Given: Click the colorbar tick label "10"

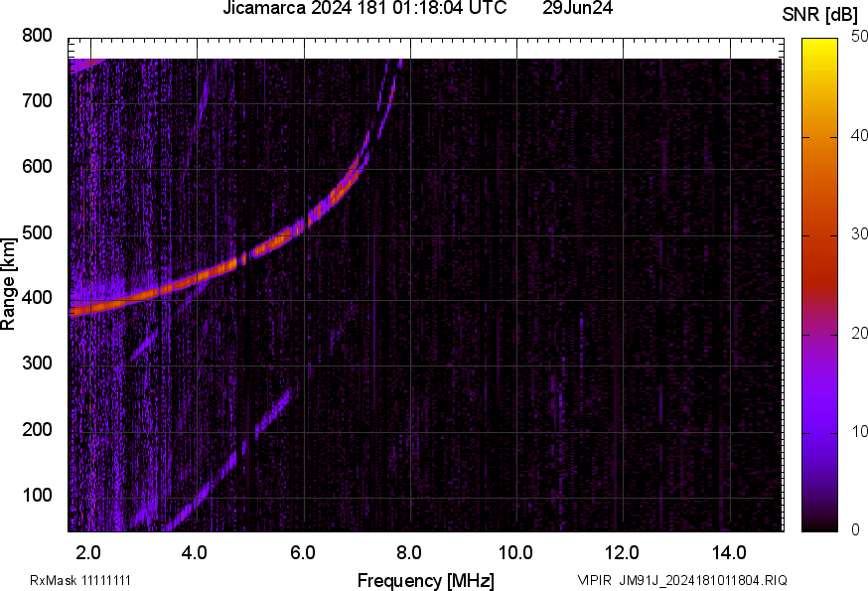Looking at the screenshot, I should (x=859, y=431).
